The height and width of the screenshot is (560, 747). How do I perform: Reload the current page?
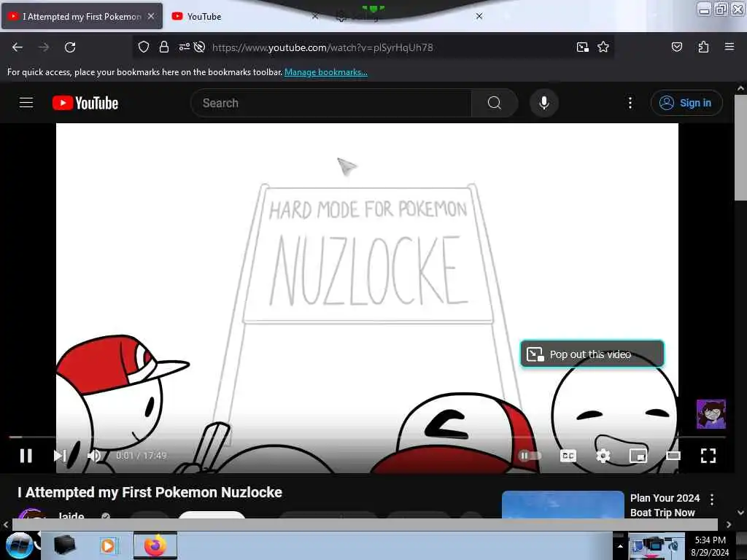coord(70,47)
